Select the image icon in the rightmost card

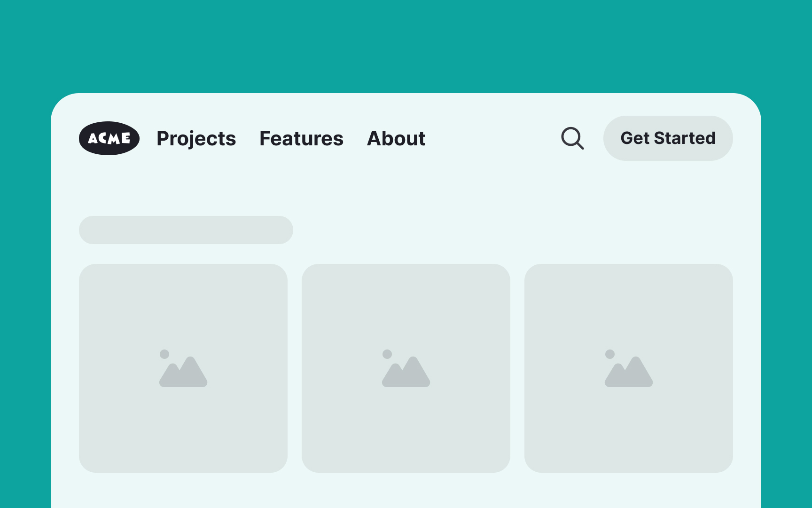[x=629, y=369]
